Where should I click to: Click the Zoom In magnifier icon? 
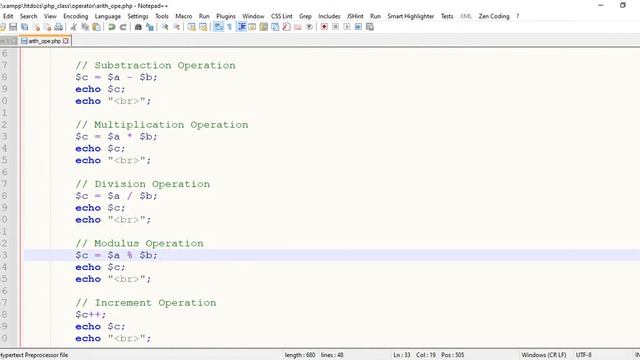pos(165,27)
